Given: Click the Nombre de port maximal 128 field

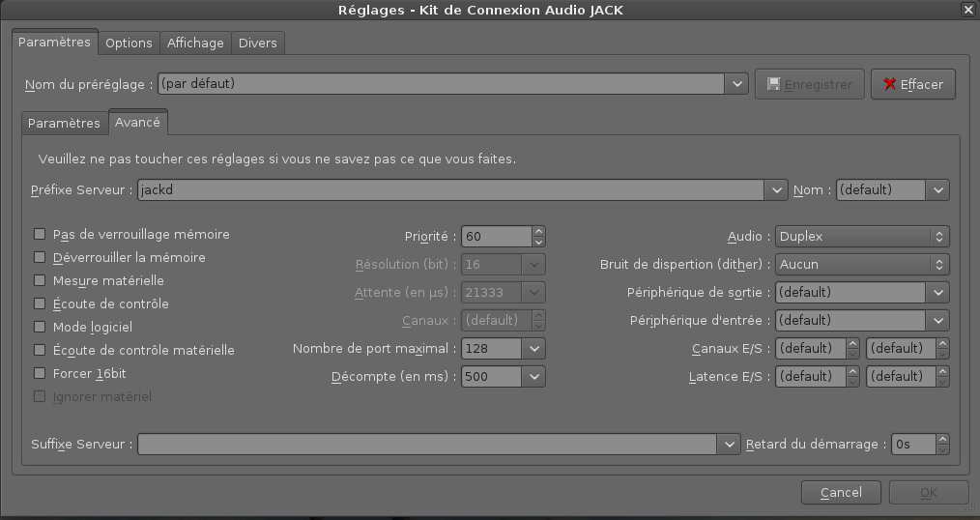Looking at the screenshot, I should pyautogui.click(x=491, y=349).
